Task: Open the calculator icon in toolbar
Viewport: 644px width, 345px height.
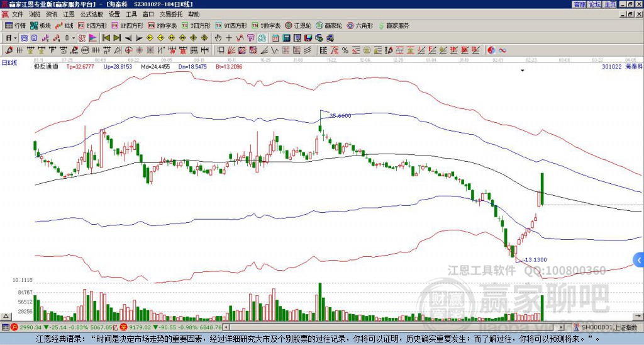Action: click(x=287, y=38)
